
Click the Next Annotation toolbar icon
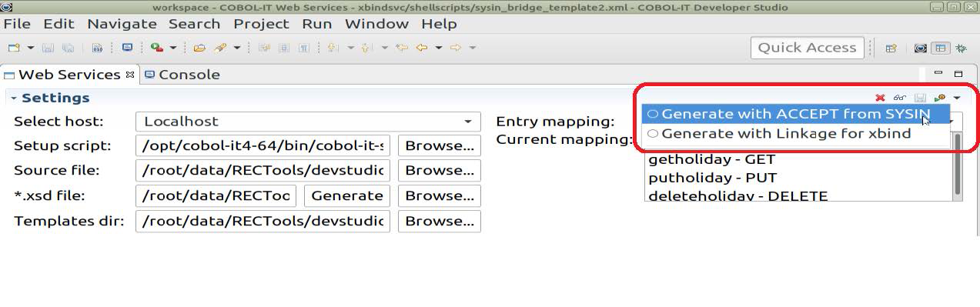(332, 48)
